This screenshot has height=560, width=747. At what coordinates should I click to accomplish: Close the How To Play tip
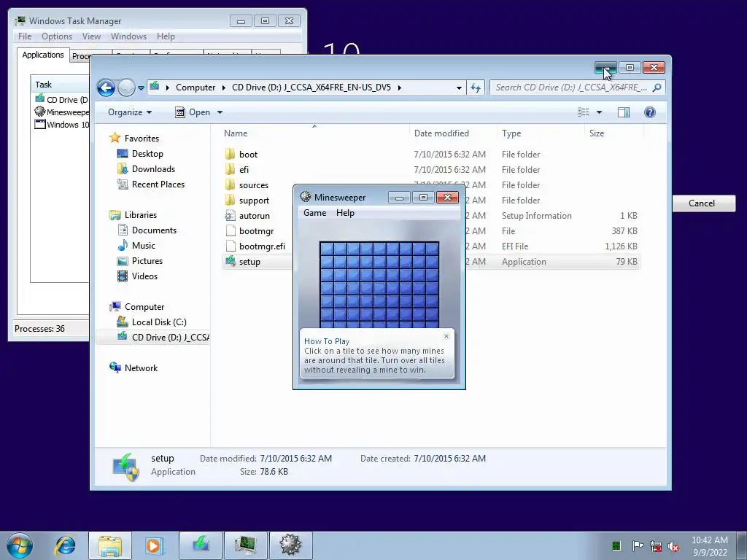(x=446, y=336)
